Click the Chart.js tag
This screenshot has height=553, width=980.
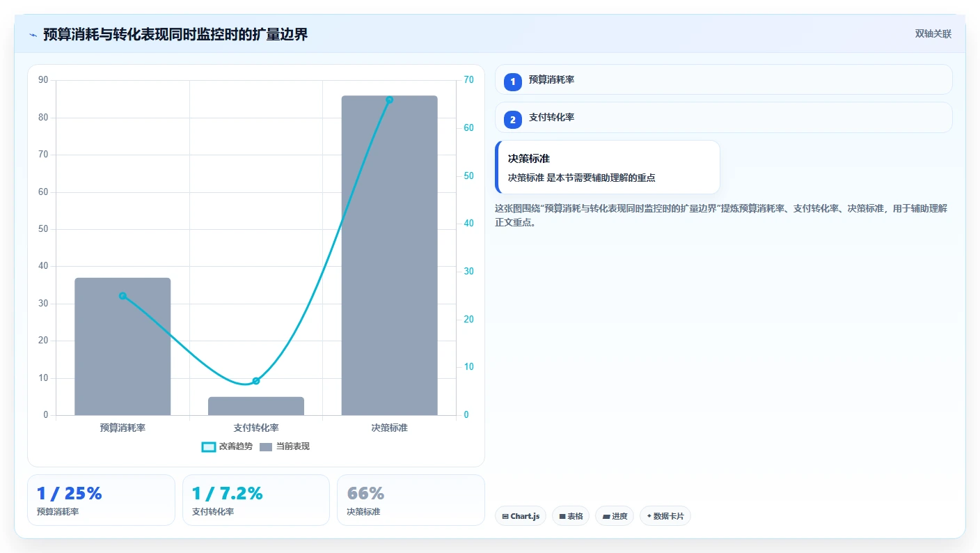(x=521, y=516)
